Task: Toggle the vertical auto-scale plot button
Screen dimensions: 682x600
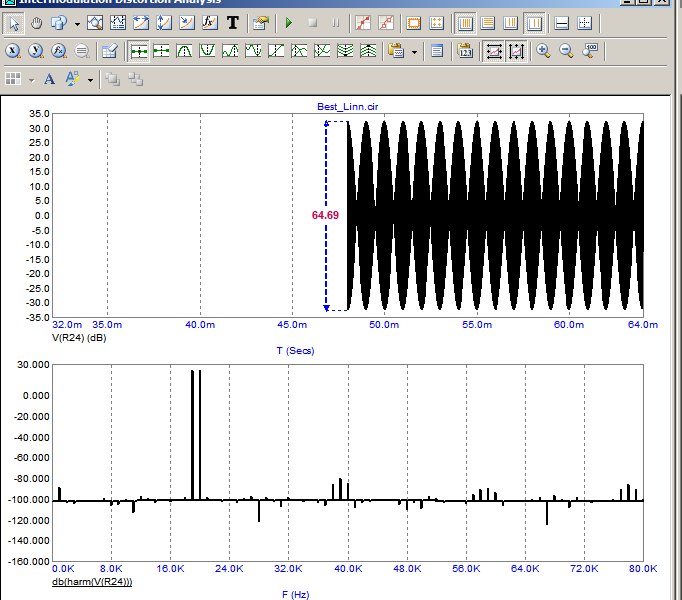Action: (x=516, y=52)
